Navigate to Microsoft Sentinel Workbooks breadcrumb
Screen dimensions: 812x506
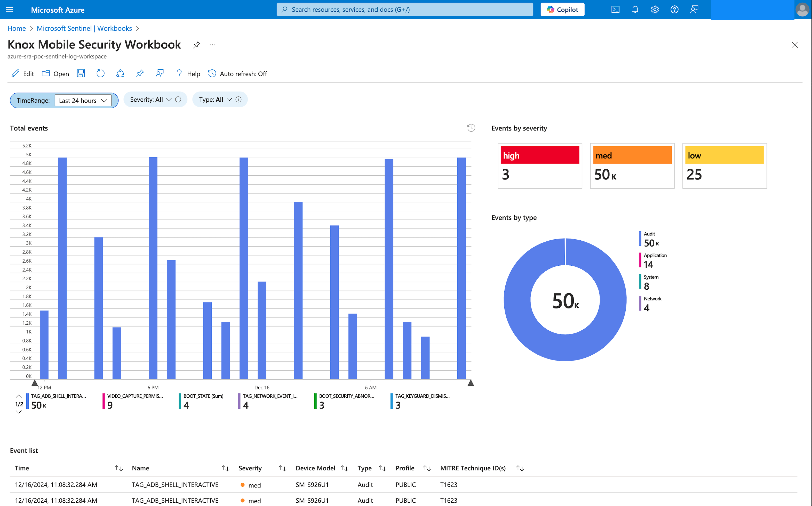pyautogui.click(x=84, y=28)
